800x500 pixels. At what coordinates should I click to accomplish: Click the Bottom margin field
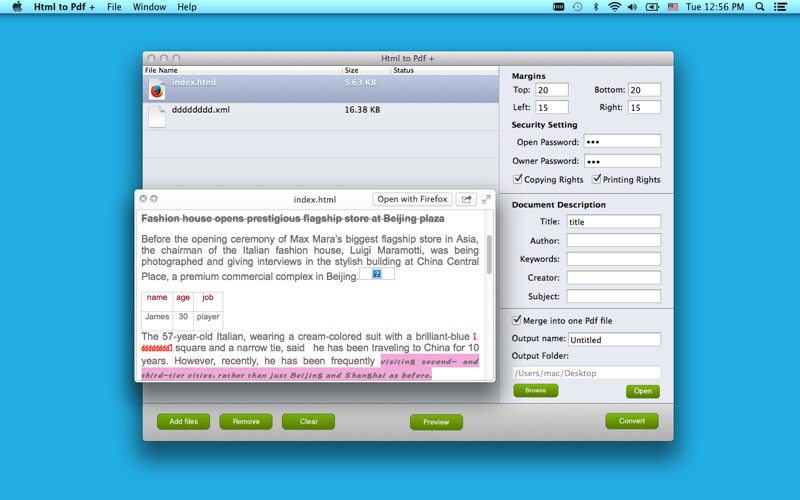click(x=644, y=90)
